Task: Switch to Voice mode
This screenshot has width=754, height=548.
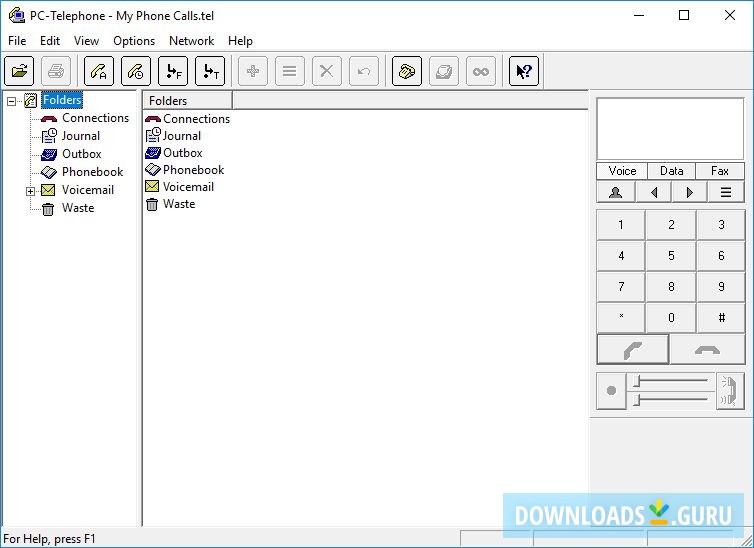Action: [x=622, y=171]
